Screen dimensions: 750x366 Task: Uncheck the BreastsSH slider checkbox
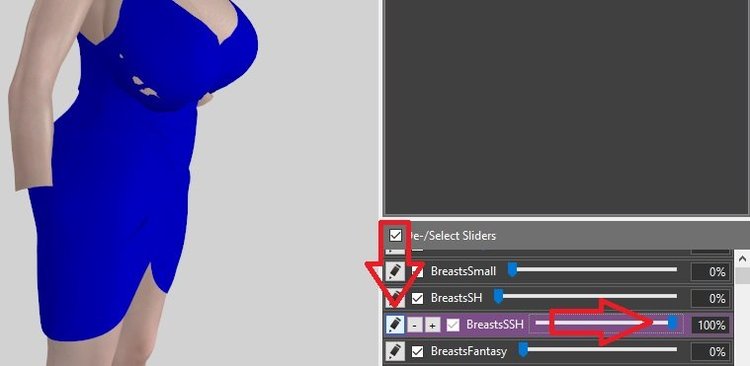[x=418, y=299]
